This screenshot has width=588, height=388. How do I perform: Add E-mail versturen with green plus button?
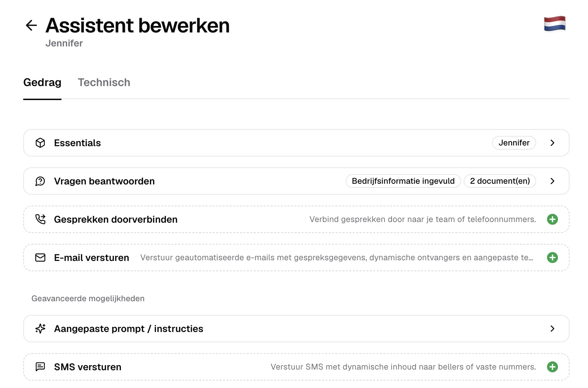552,258
